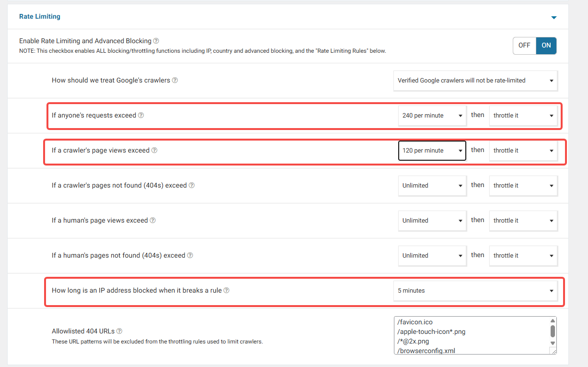Click inside the Allowlisted 404 URLs textarea
588x367 pixels.
[470, 336]
